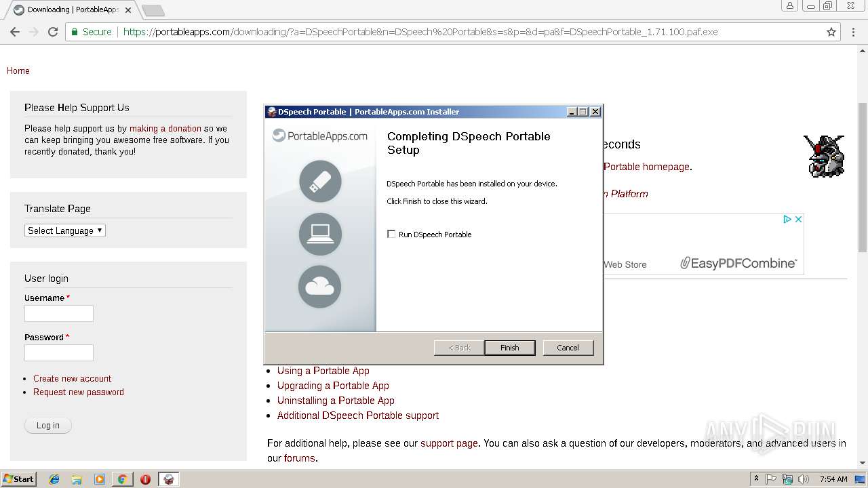Screen dimensions: 868x488
Task: Click the DSpeech installer taskbar icon
Action: pos(169,479)
